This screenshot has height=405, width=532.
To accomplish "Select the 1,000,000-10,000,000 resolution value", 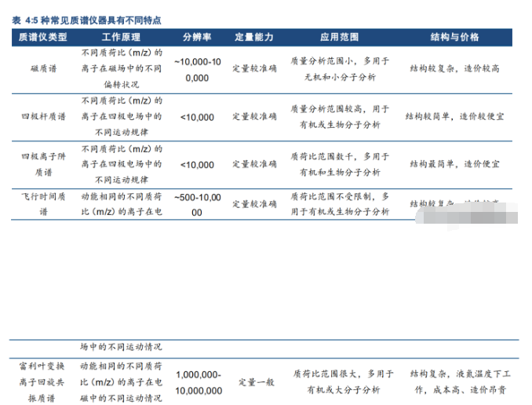I will click(199, 382).
